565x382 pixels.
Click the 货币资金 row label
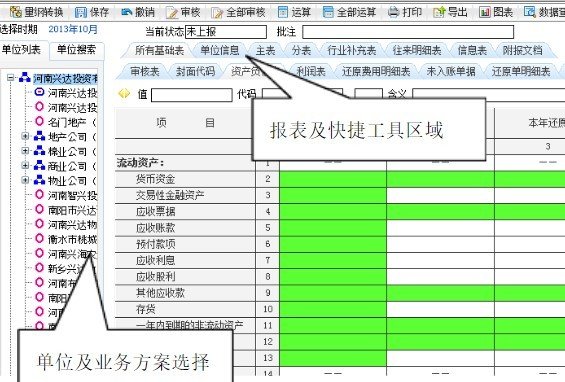tap(155, 179)
